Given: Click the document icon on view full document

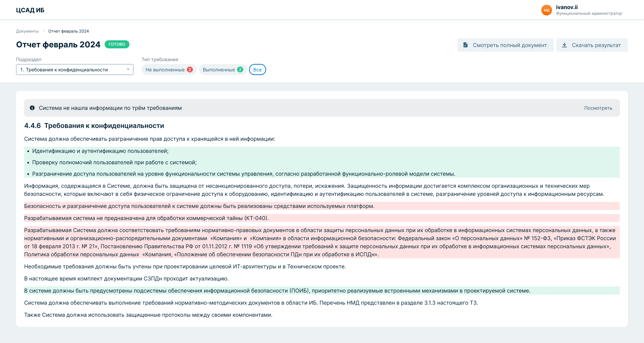Looking at the screenshot, I should (465, 45).
